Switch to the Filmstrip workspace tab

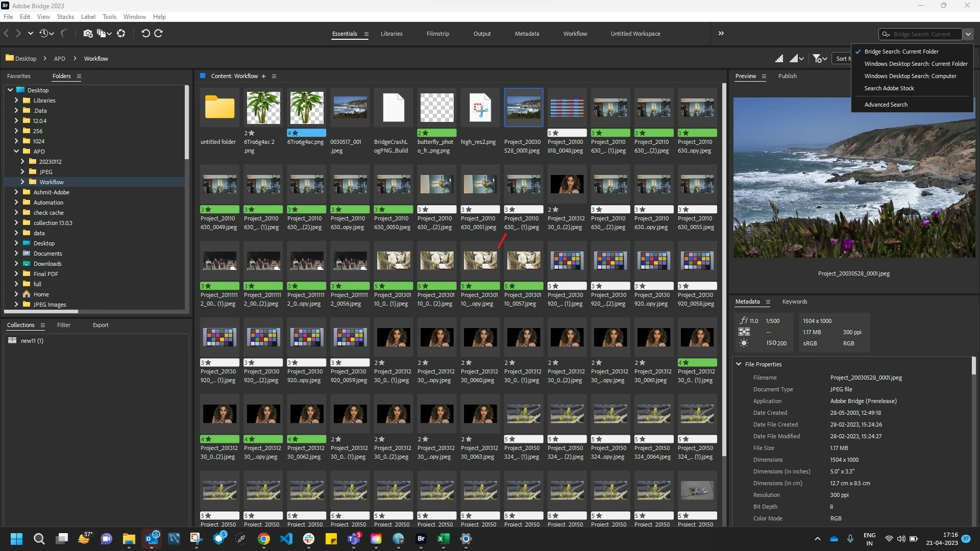pyautogui.click(x=437, y=34)
